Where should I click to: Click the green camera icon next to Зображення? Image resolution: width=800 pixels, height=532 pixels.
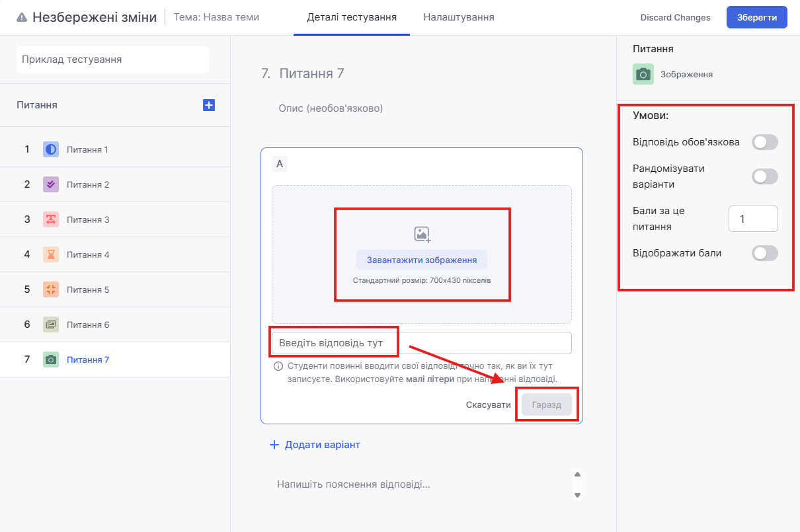[x=643, y=75]
